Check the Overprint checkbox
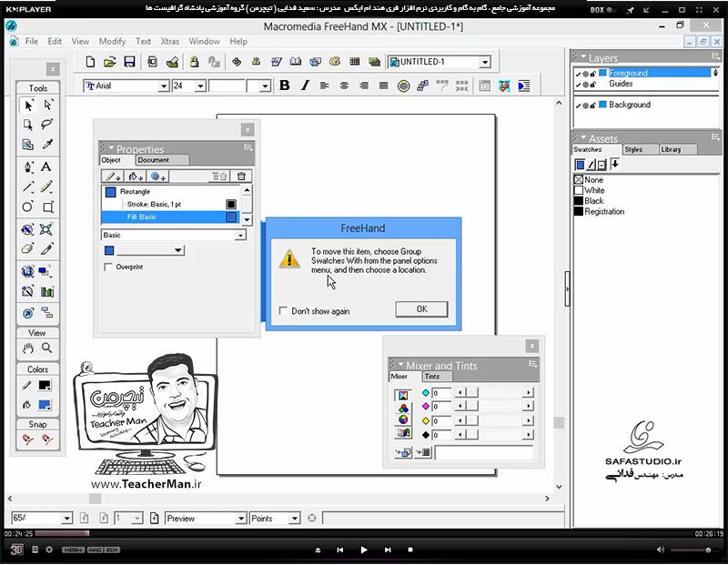Image resolution: width=728 pixels, height=565 pixels. [108, 267]
